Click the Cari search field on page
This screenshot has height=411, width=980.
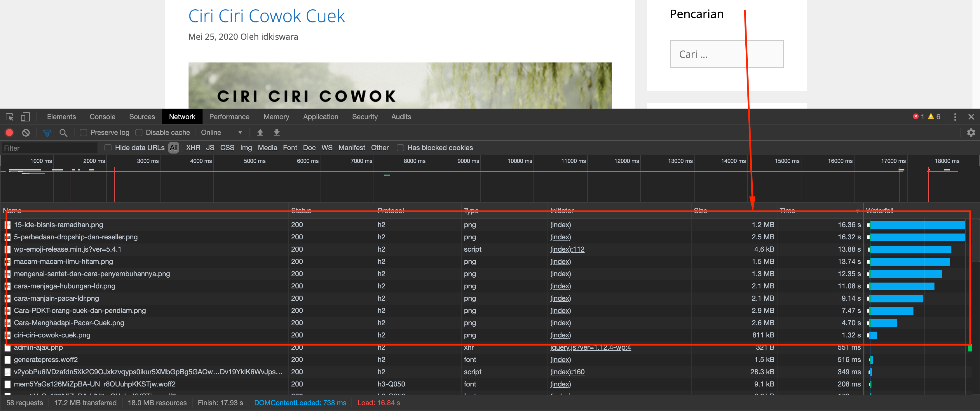pos(727,54)
